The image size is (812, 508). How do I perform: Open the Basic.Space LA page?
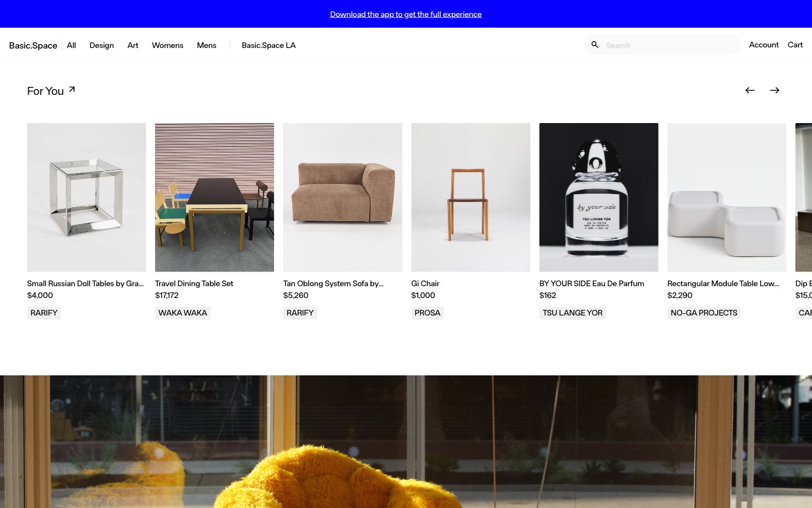coord(268,45)
